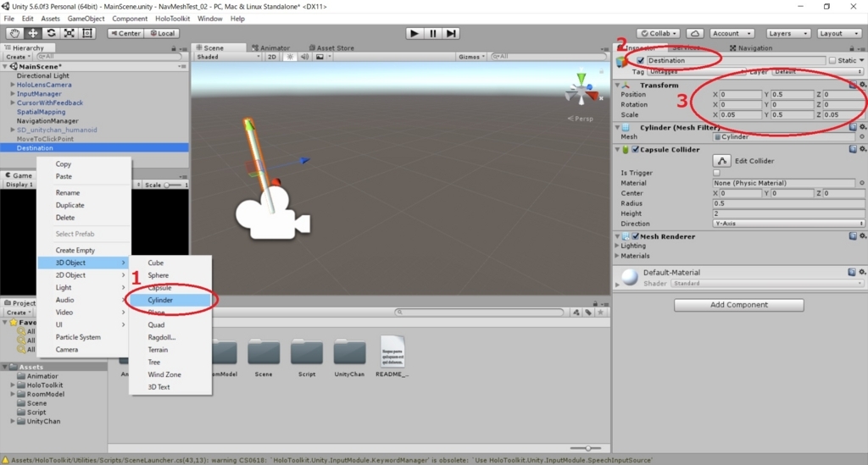Image resolution: width=868 pixels, height=465 pixels.
Task: Click the Position Y input field
Action: pyautogui.click(x=792, y=95)
